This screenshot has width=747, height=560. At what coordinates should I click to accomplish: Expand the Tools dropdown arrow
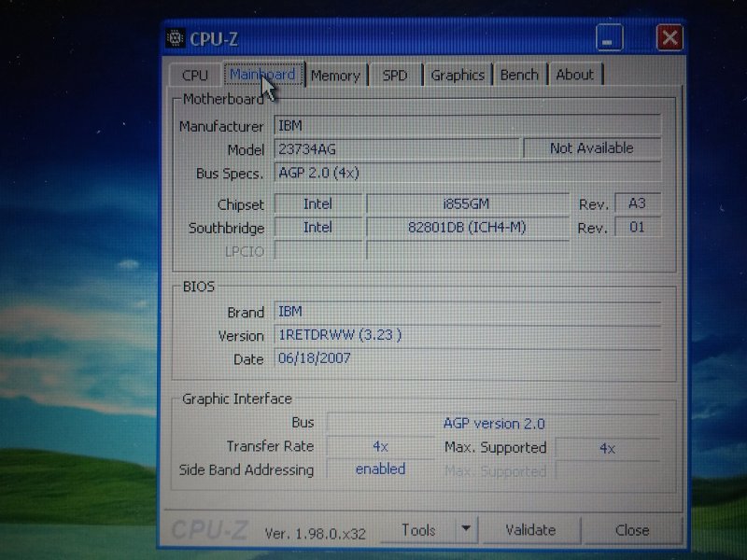[466, 529]
